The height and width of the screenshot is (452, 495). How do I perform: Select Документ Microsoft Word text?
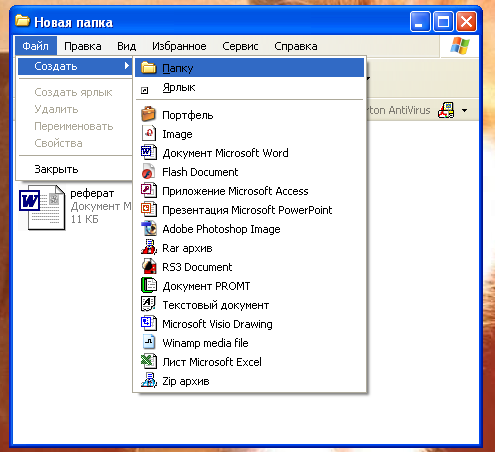coord(225,153)
